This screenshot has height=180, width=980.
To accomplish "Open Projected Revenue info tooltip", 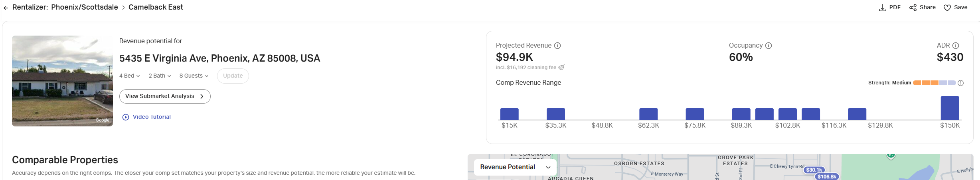I will (557, 46).
